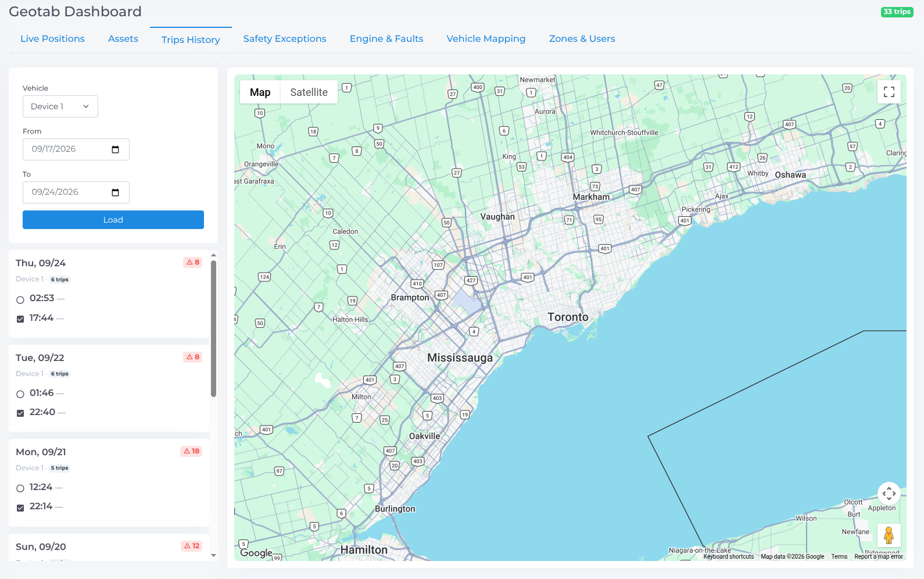Go to the Safety Exceptions tab
Image resolution: width=924 pixels, height=579 pixels.
285,39
